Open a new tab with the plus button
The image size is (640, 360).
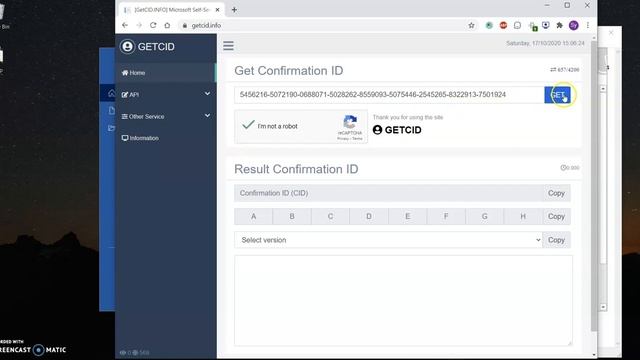(234, 9)
